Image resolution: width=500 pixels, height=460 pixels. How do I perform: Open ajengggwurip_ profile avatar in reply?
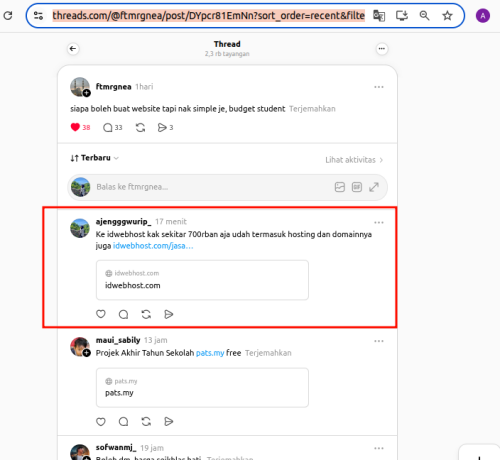(x=80, y=228)
